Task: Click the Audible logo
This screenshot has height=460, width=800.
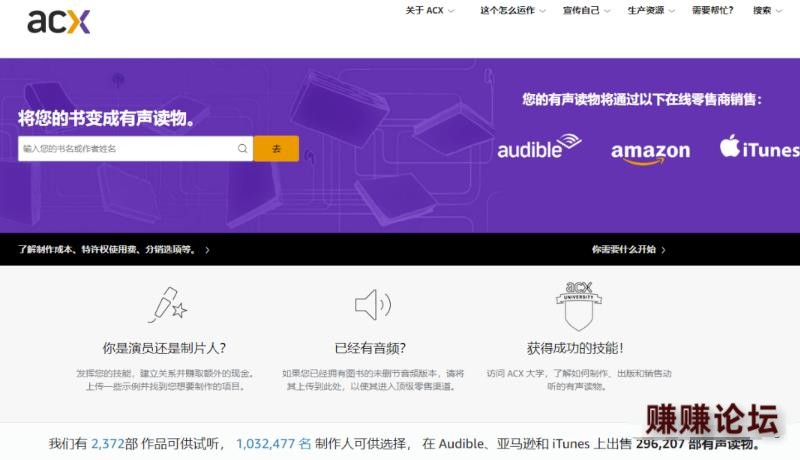Action: click(539, 146)
